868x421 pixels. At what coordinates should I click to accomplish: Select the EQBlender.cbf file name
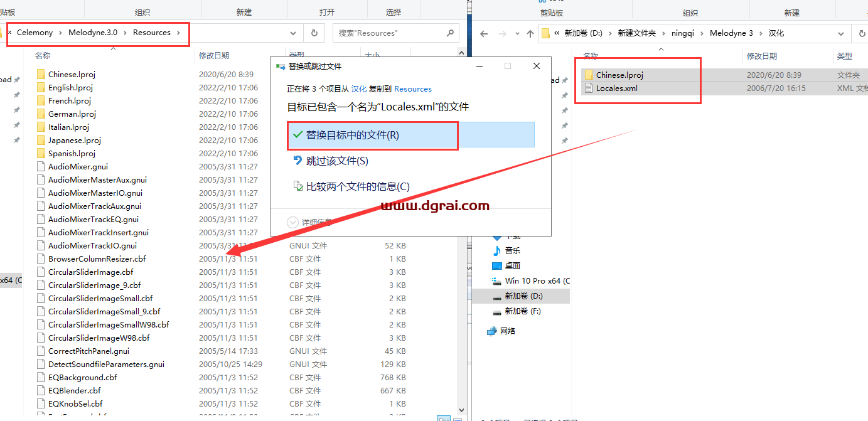point(74,390)
